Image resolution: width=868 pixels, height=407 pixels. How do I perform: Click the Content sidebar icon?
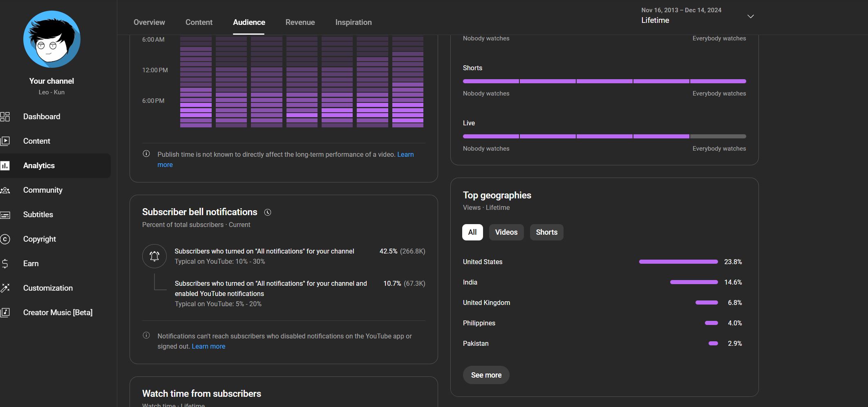click(x=5, y=141)
